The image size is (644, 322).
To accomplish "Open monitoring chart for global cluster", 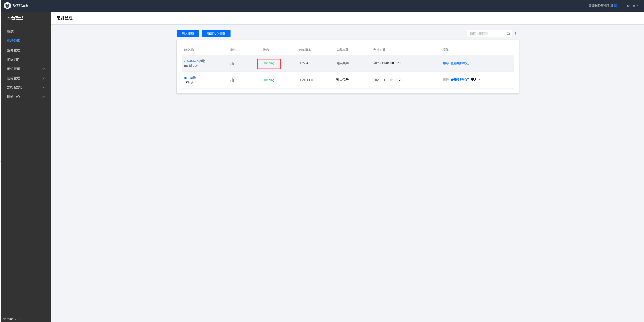I will (x=232, y=80).
